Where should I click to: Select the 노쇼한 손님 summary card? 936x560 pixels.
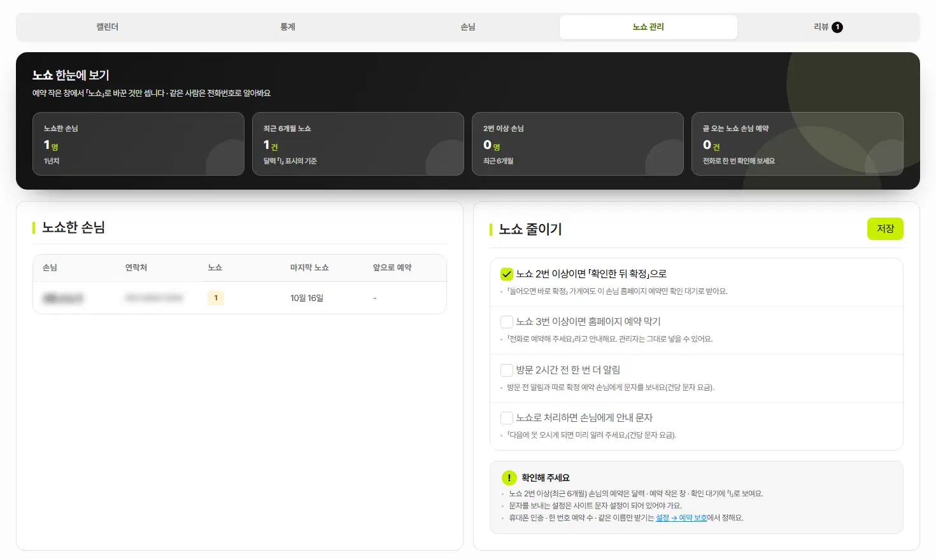tap(138, 144)
